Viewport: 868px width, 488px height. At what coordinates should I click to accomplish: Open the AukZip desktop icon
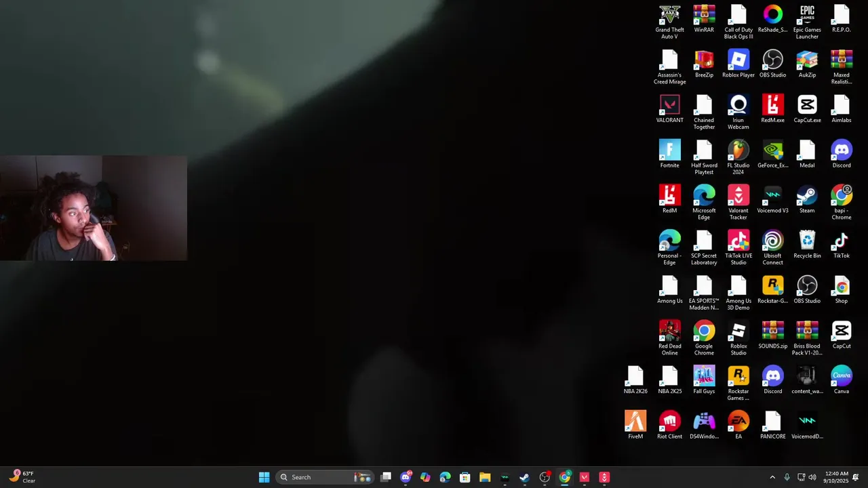[x=807, y=64]
